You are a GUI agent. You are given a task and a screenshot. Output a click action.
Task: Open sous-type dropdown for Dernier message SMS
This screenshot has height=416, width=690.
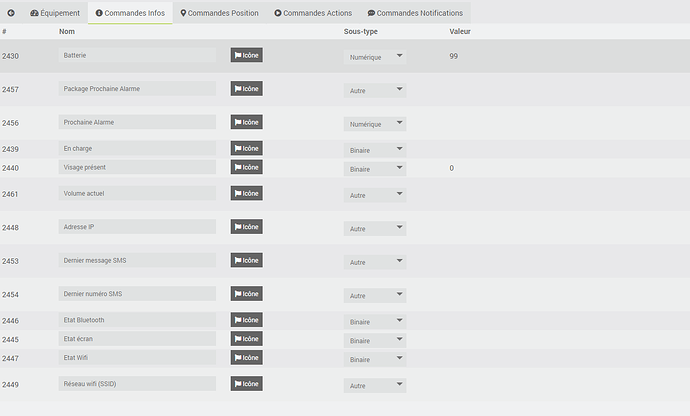(375, 262)
